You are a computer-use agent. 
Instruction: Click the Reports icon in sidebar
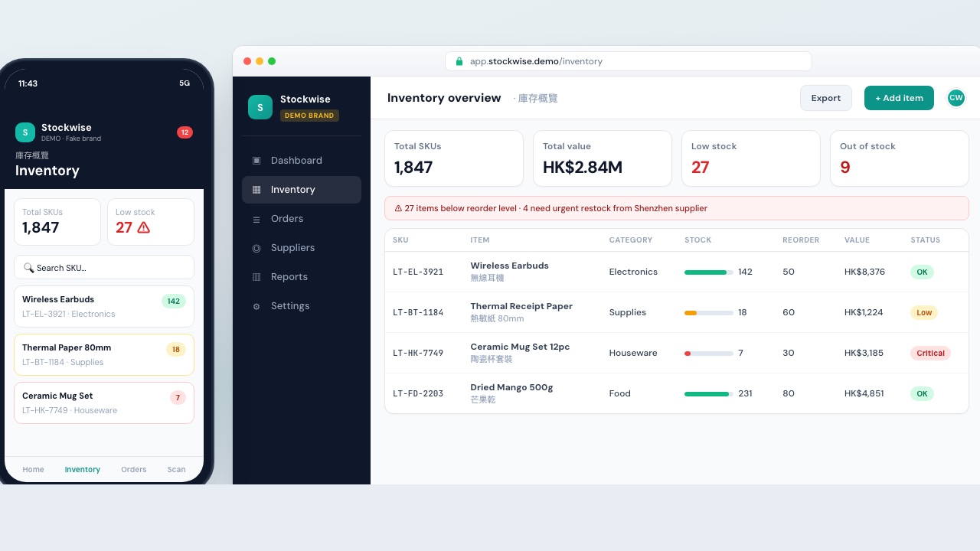click(x=256, y=277)
